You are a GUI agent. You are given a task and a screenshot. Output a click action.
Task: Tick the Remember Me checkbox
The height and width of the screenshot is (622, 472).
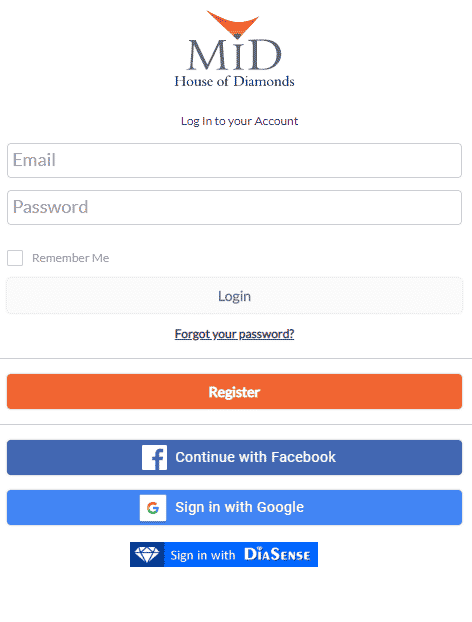click(15, 258)
